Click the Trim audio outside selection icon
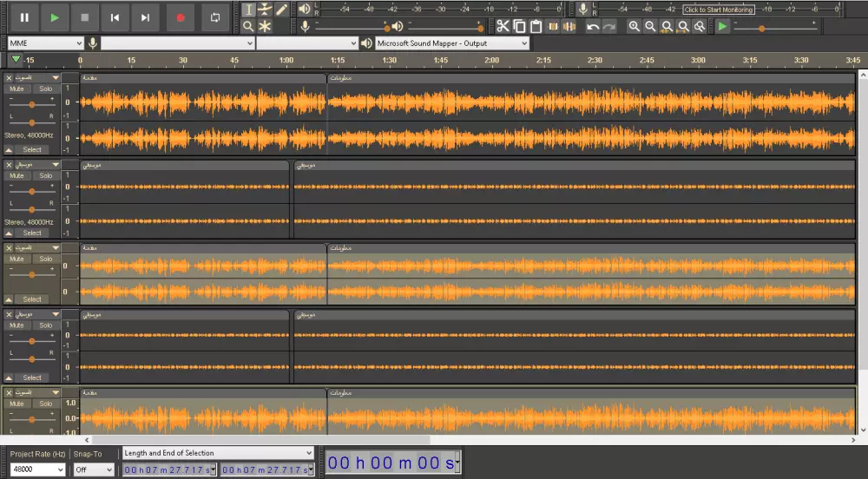The height and width of the screenshot is (479, 868). (553, 27)
